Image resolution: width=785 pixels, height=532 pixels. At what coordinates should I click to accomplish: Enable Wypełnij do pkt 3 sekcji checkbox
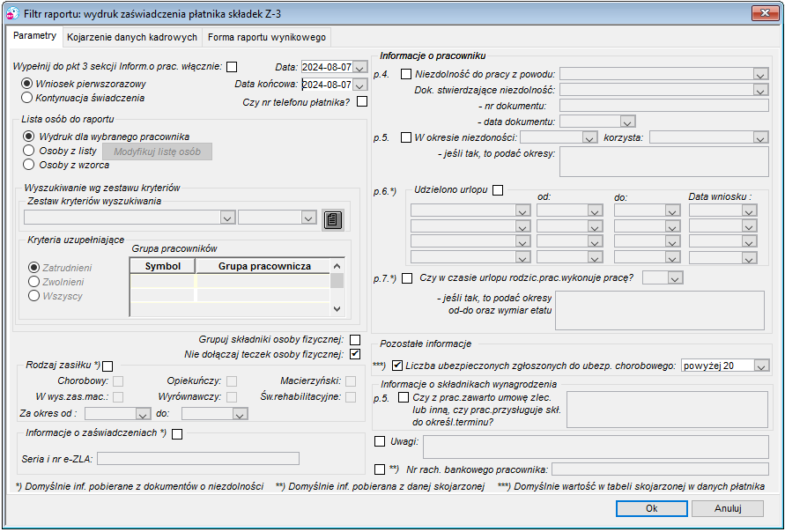[x=232, y=67]
